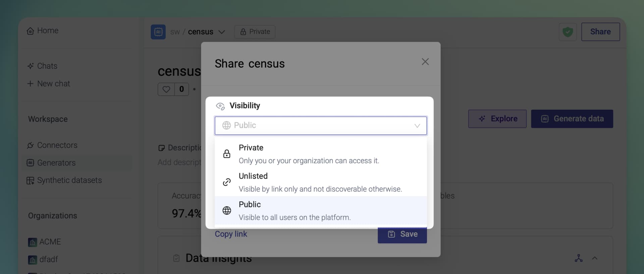Choose the Public visibility option
This screenshot has width=644, height=274.
click(321, 210)
